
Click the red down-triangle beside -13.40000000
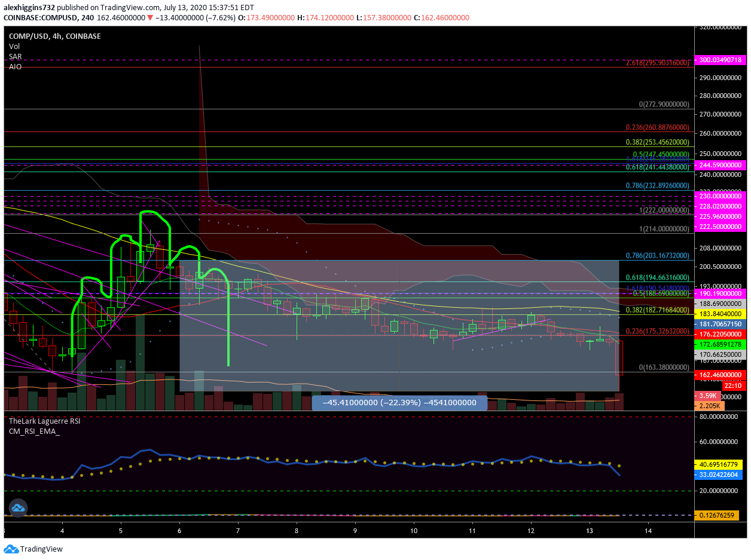(x=149, y=18)
